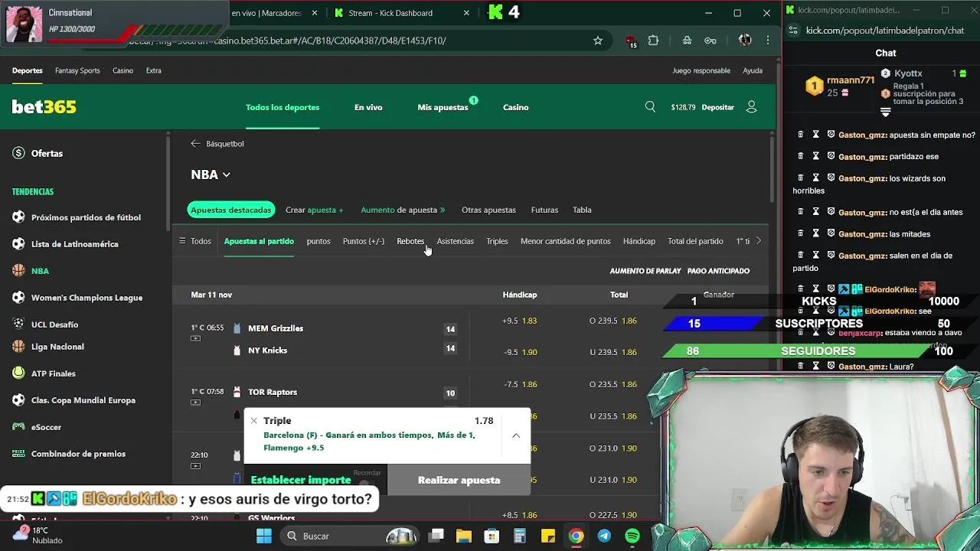
Task: Click the icon beside UCL Desafío
Action: [18, 324]
